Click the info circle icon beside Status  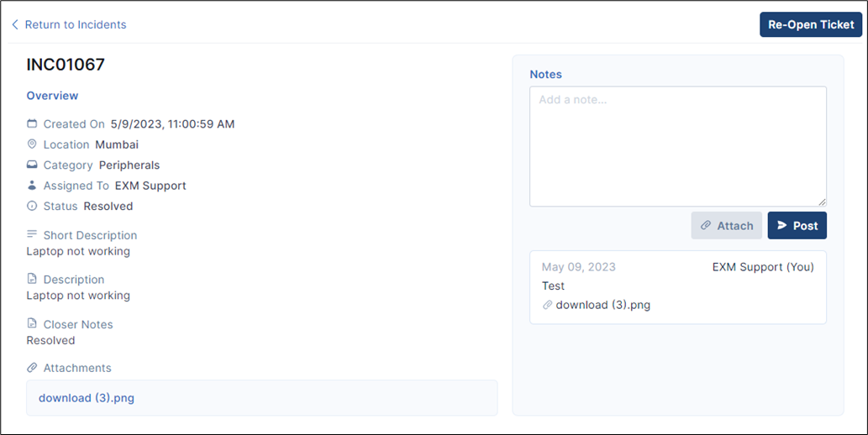click(32, 206)
